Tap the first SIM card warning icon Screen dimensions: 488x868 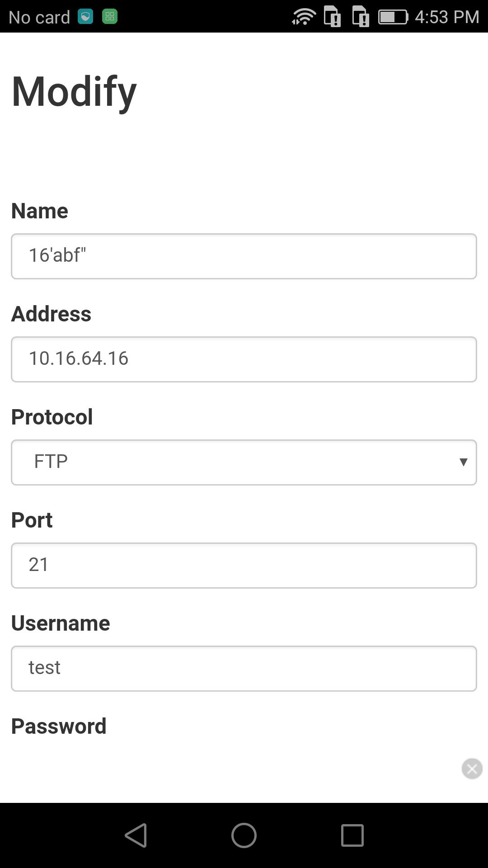(x=333, y=17)
